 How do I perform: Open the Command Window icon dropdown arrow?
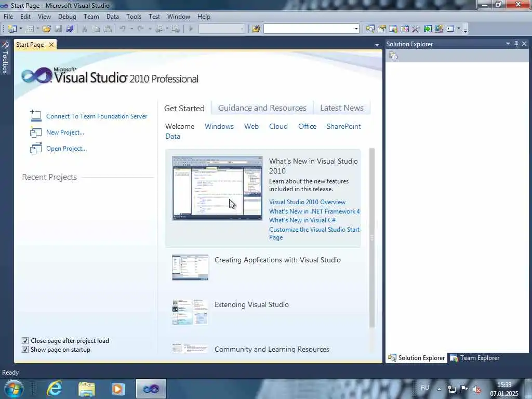pos(459,29)
